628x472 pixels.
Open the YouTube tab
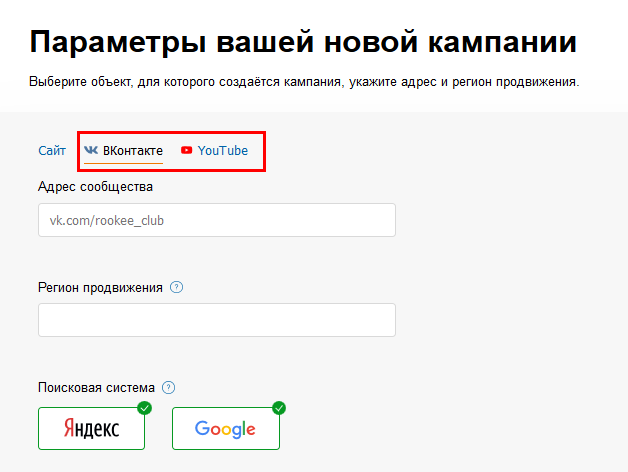click(x=214, y=151)
